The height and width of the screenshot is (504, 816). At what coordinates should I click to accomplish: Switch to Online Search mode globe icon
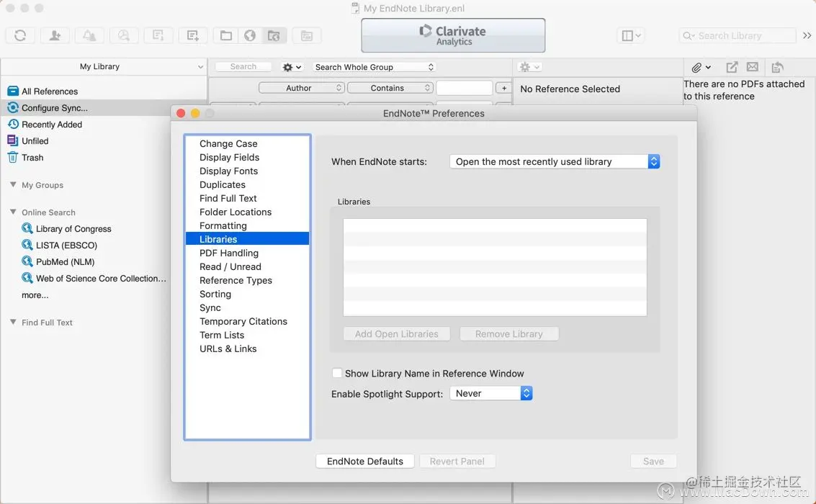[250, 35]
